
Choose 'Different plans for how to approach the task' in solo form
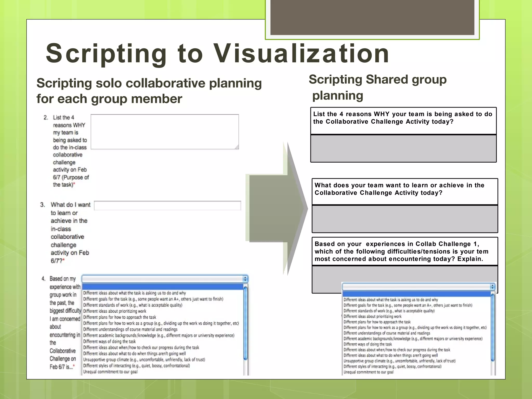[119, 317]
